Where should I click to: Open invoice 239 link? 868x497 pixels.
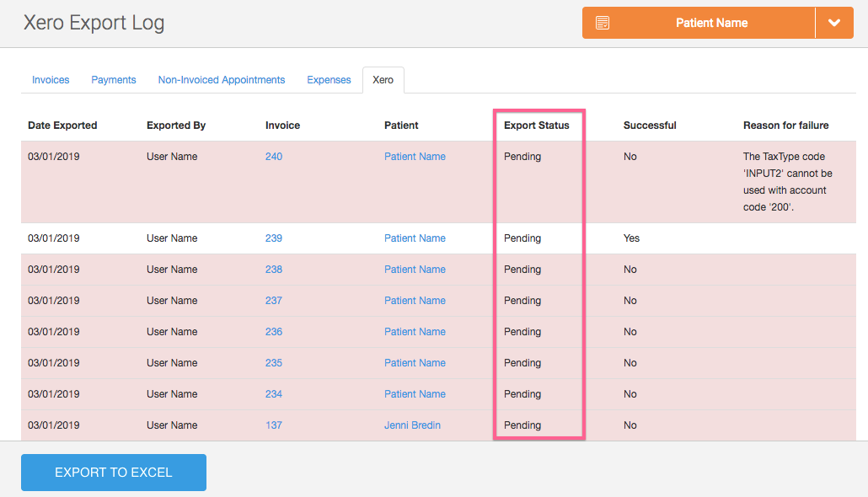(274, 238)
